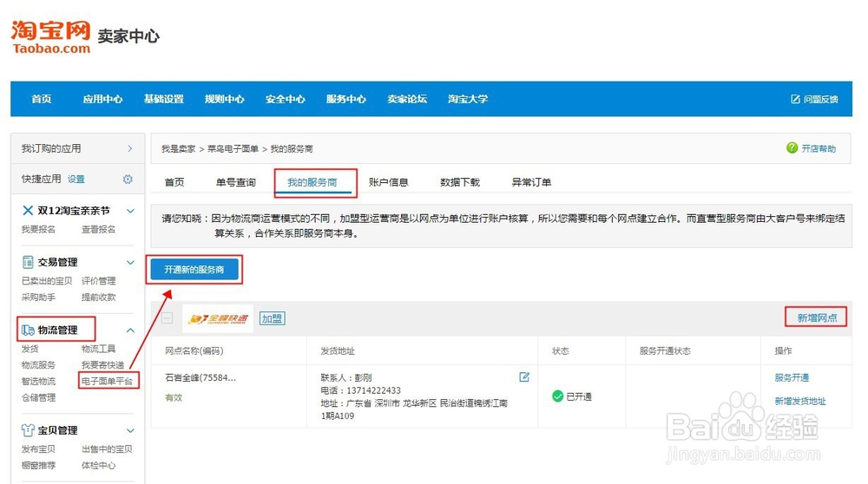Collapse the 物流管理 section chevron
Image resolution: width=868 pixels, height=484 pixels.
(x=131, y=330)
